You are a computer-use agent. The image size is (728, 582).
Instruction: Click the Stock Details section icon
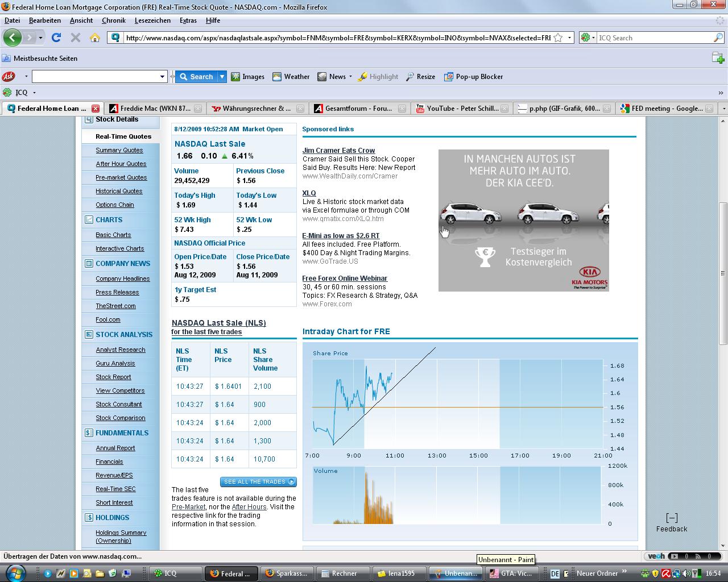[89, 119]
